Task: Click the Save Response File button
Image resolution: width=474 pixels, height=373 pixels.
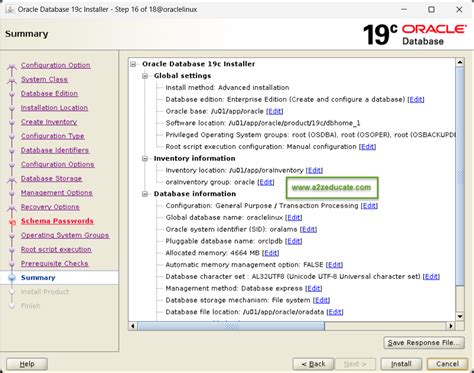Action: [424, 343]
